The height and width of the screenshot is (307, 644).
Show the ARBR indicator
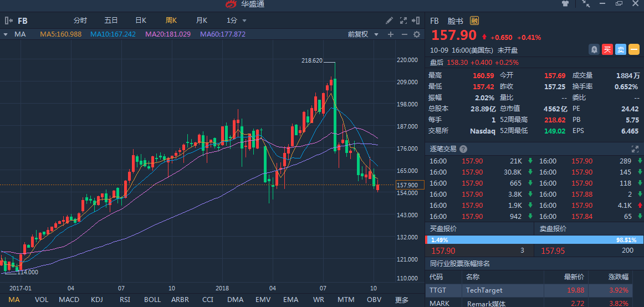tap(180, 300)
